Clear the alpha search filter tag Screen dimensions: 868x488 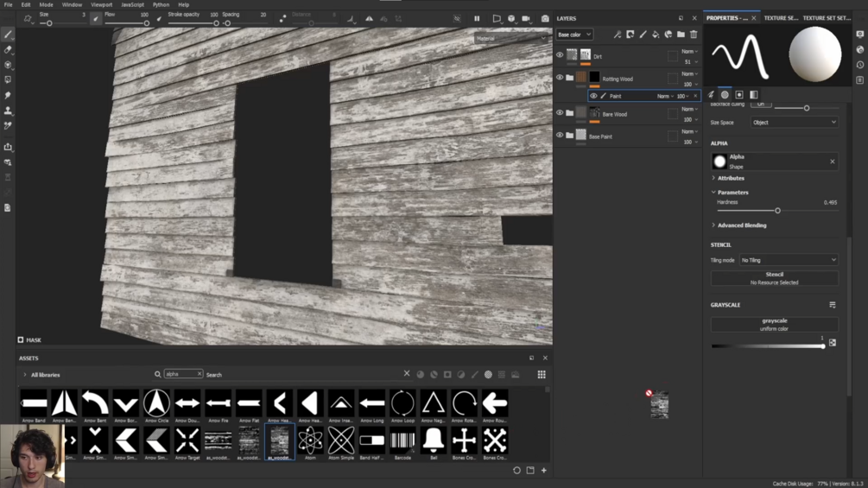click(x=200, y=374)
